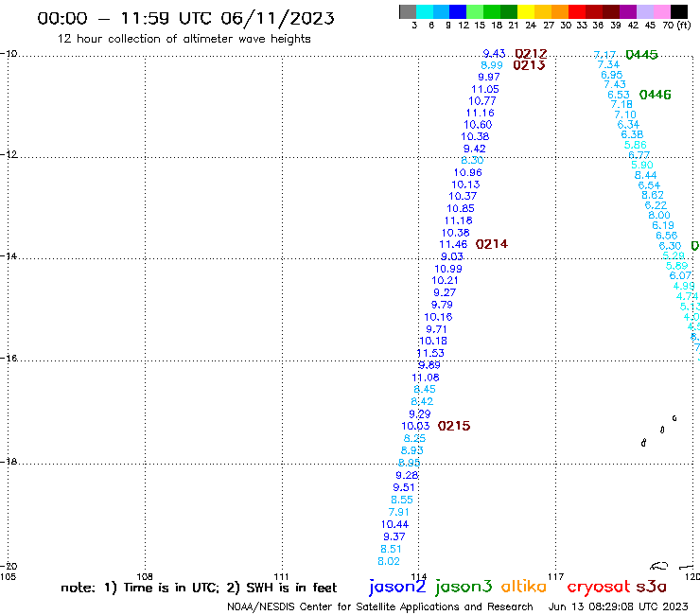Click the subtitle '12 hour collection of altimeter wave heights'
700x615 pixels.
point(184,39)
